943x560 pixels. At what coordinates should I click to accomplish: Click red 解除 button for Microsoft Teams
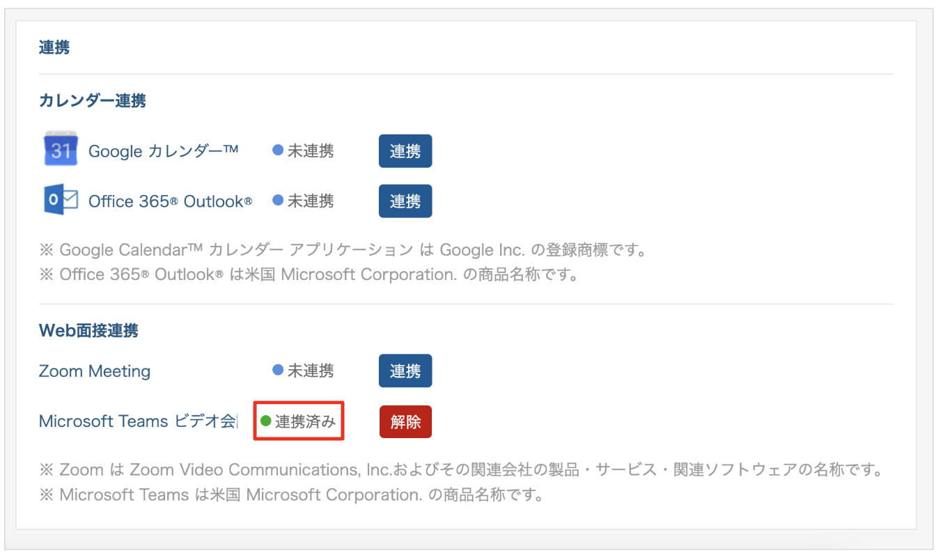405,421
